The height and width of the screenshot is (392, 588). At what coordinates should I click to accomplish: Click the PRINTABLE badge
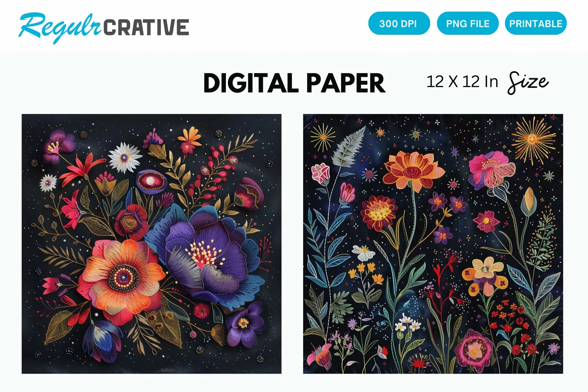535,24
